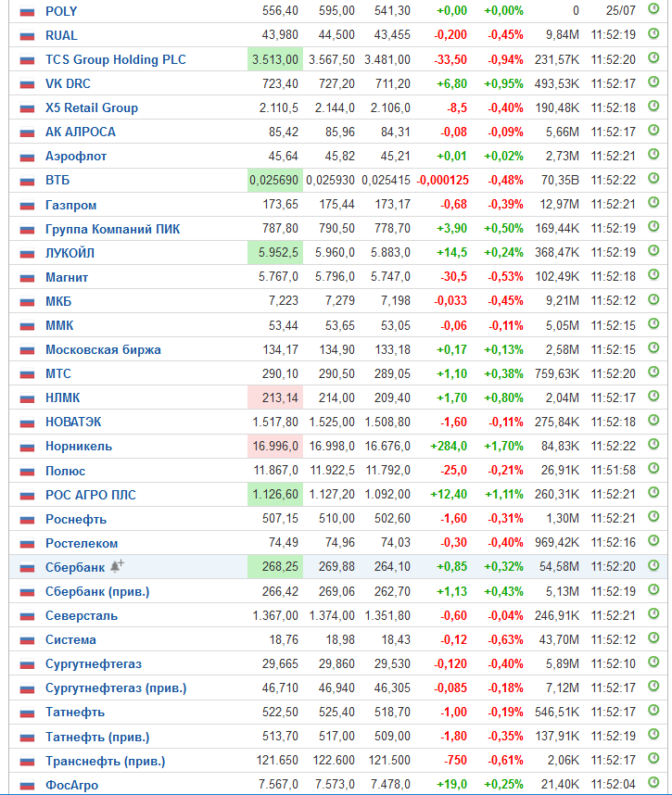This screenshot has height=795, width=672.
Task: Open the Московская биржа link
Action: click(x=103, y=350)
